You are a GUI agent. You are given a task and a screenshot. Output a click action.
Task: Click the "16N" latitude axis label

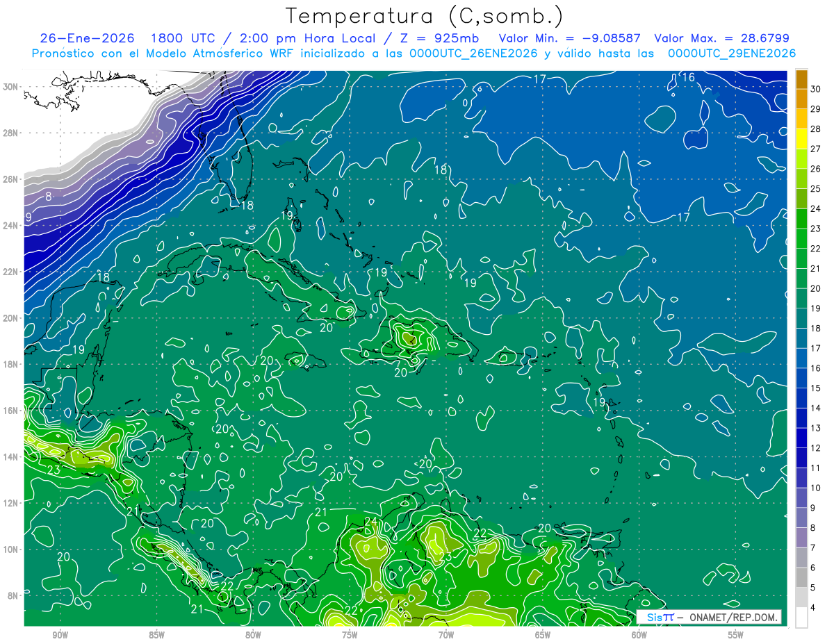(x=11, y=411)
